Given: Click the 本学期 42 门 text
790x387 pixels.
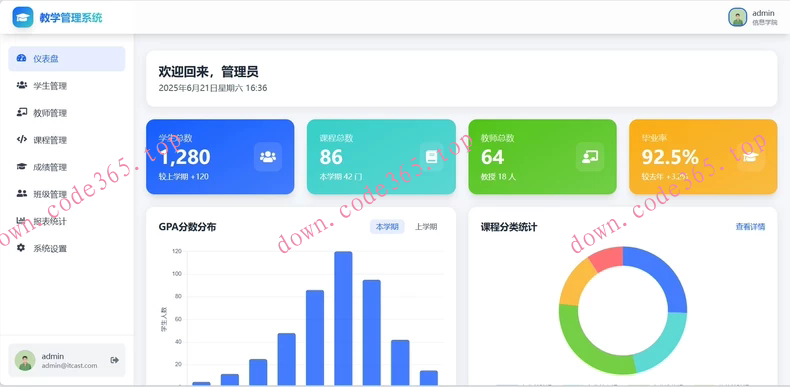Looking at the screenshot, I should (x=341, y=177).
